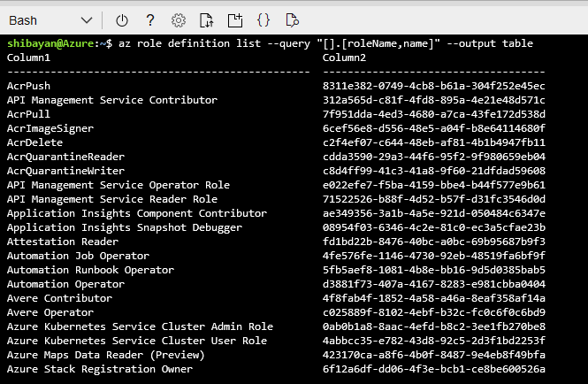Open Cloud Shell help question mark

point(150,20)
